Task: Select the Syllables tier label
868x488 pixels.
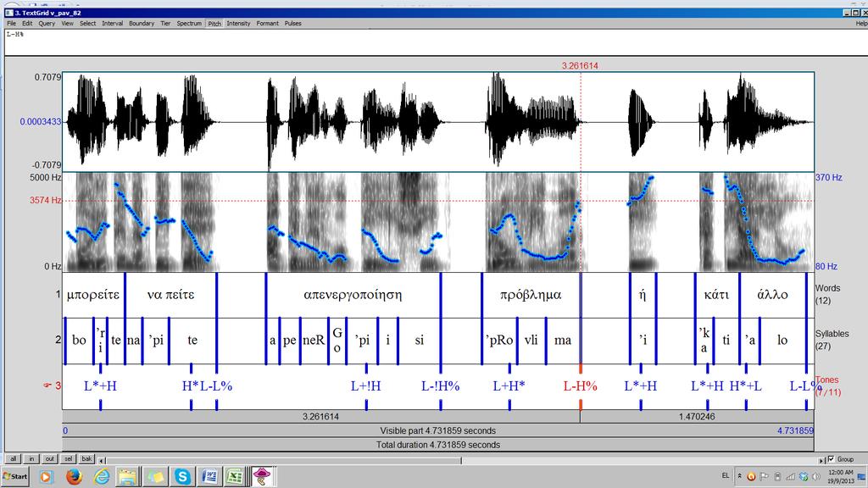Action: 832,340
